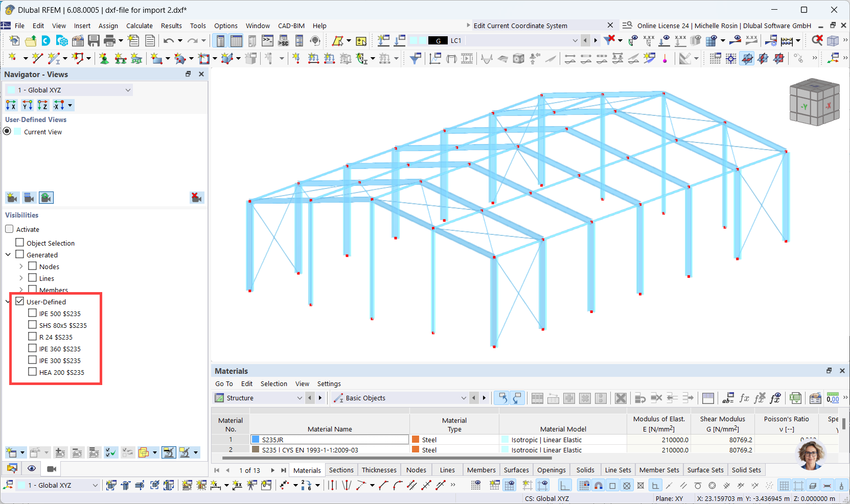Viewport: 850px width, 504px height.
Task: Check the Object Selection checkbox
Action: (x=20, y=243)
